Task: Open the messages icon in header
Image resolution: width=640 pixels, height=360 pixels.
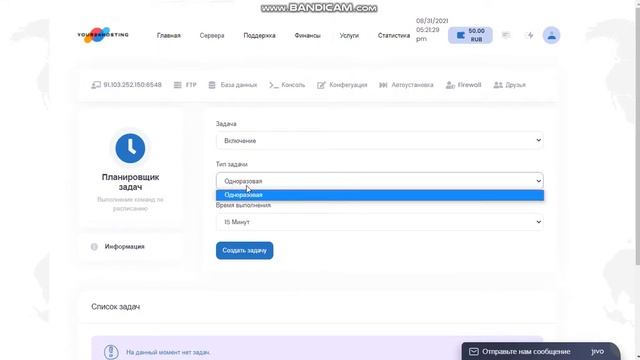Action: (506, 35)
